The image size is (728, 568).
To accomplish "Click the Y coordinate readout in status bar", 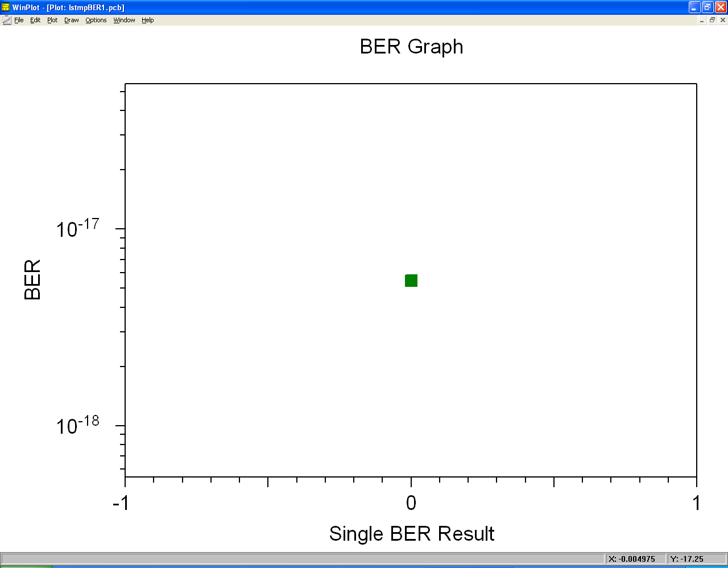I will click(x=697, y=559).
